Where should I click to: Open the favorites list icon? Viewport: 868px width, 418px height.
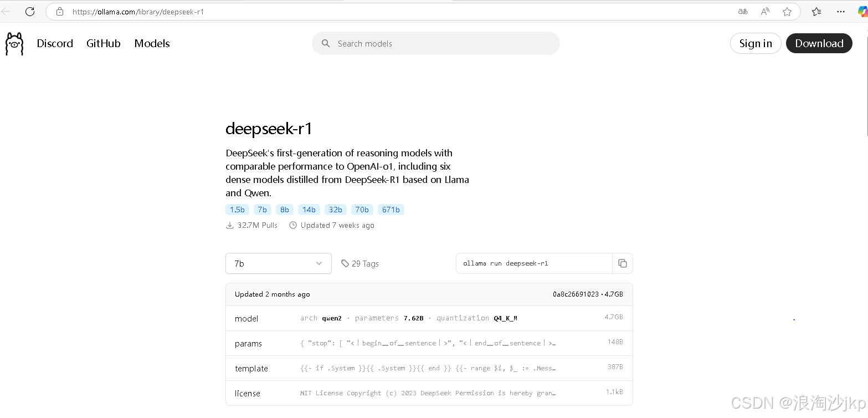click(x=816, y=12)
